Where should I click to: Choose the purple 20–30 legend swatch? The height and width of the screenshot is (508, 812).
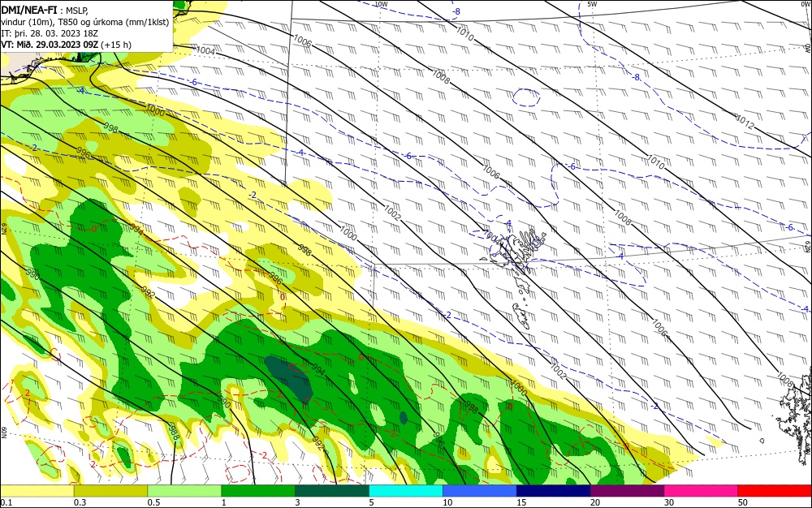(x=627, y=491)
